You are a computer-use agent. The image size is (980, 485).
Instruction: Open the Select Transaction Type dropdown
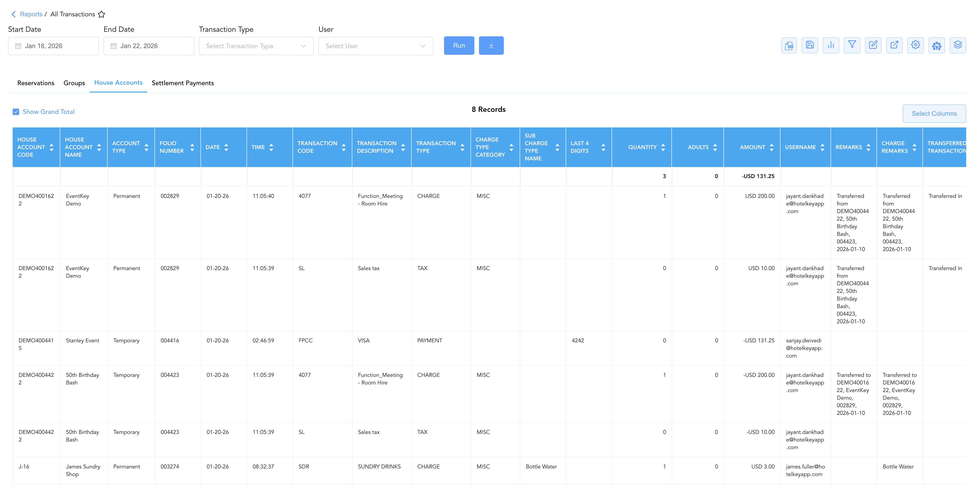pyautogui.click(x=256, y=46)
